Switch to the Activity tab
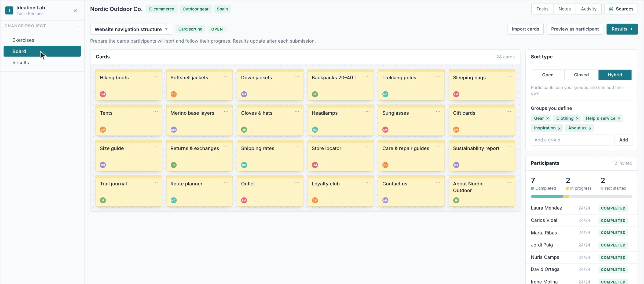The image size is (644, 284). click(x=588, y=9)
